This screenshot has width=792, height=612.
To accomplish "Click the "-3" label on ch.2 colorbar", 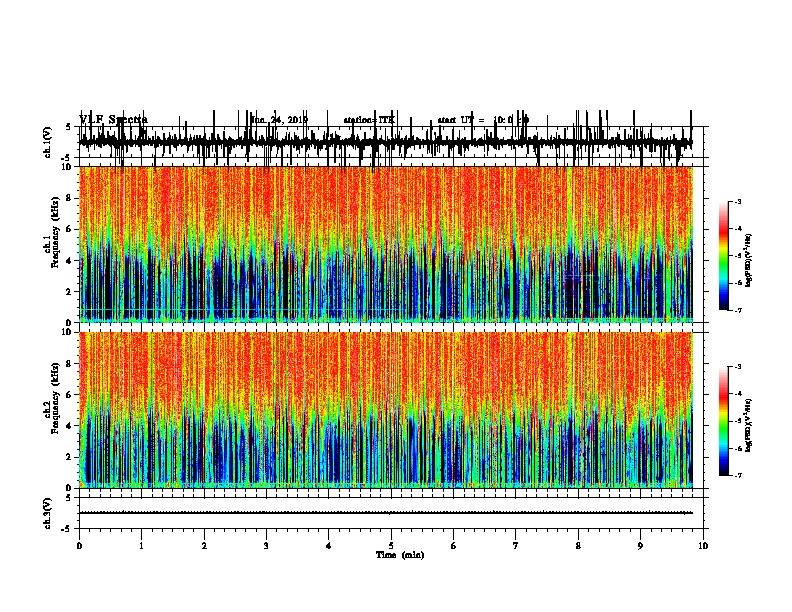I will pyautogui.click(x=738, y=367).
